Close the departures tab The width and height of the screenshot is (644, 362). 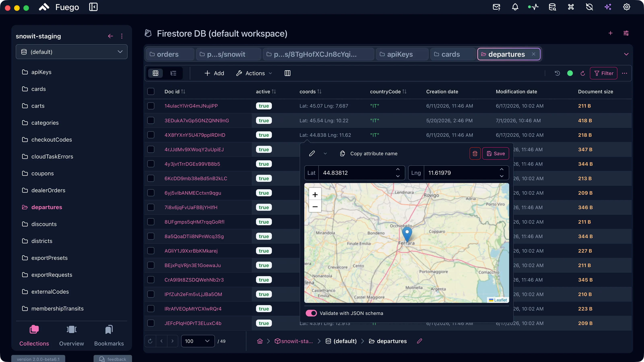534,54
